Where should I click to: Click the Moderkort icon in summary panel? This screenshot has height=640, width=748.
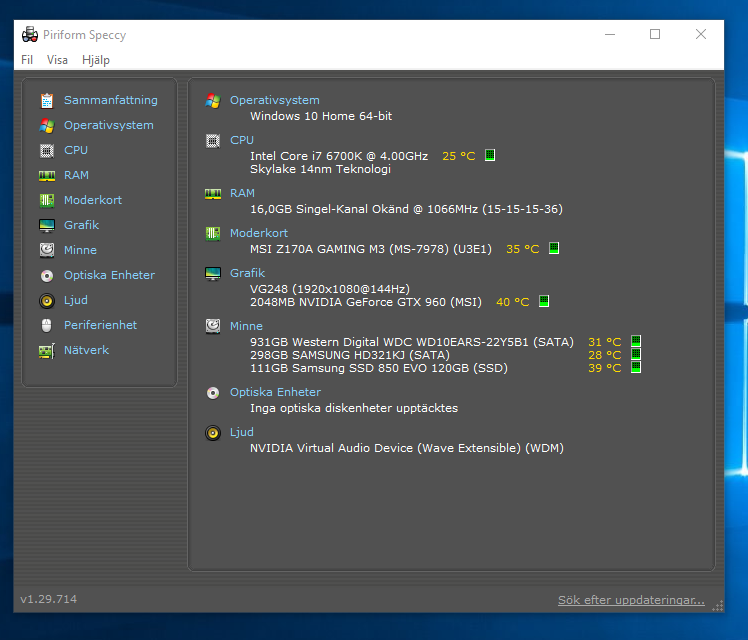pos(213,234)
